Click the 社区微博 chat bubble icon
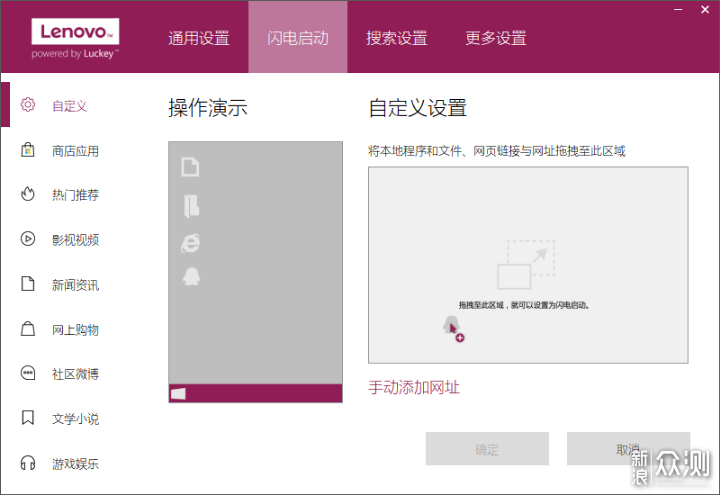The height and width of the screenshot is (495, 720). [x=28, y=373]
